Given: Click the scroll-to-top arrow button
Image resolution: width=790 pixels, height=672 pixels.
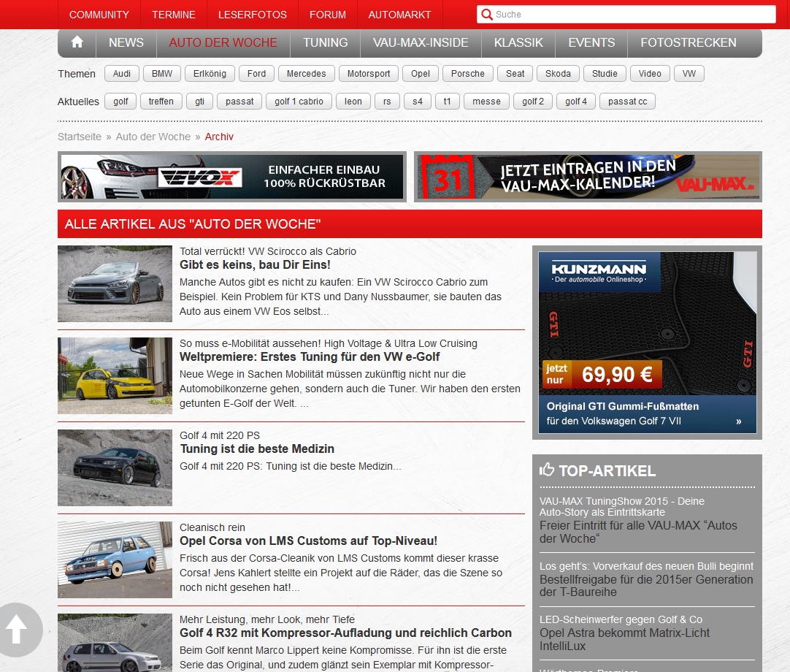Looking at the screenshot, I should (x=18, y=629).
